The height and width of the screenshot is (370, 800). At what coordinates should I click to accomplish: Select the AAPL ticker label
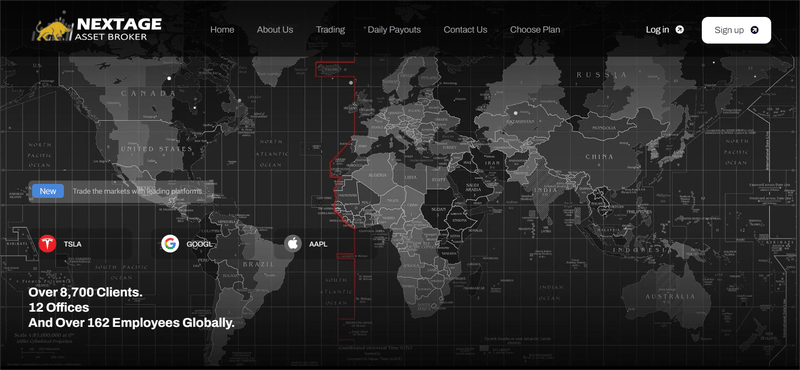318,244
